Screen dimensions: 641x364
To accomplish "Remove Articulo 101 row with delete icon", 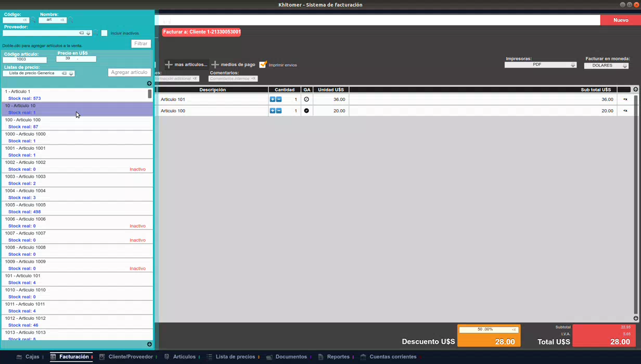I will pyautogui.click(x=625, y=99).
